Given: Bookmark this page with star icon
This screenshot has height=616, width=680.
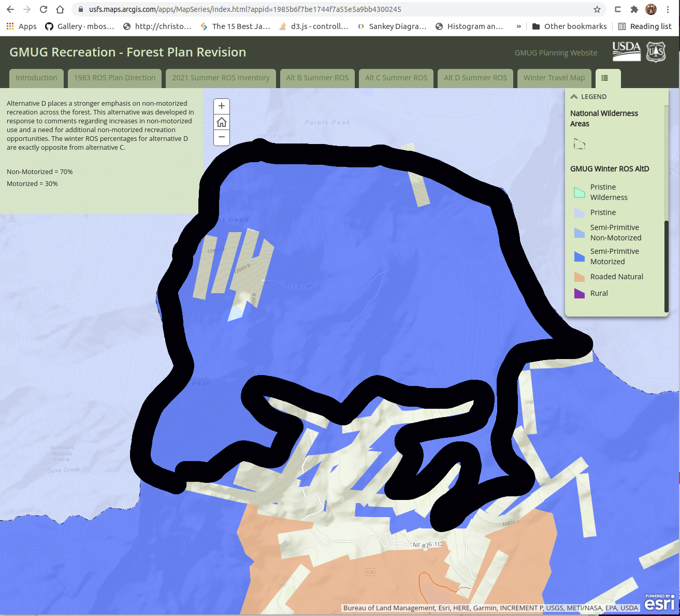Looking at the screenshot, I should 597,9.
